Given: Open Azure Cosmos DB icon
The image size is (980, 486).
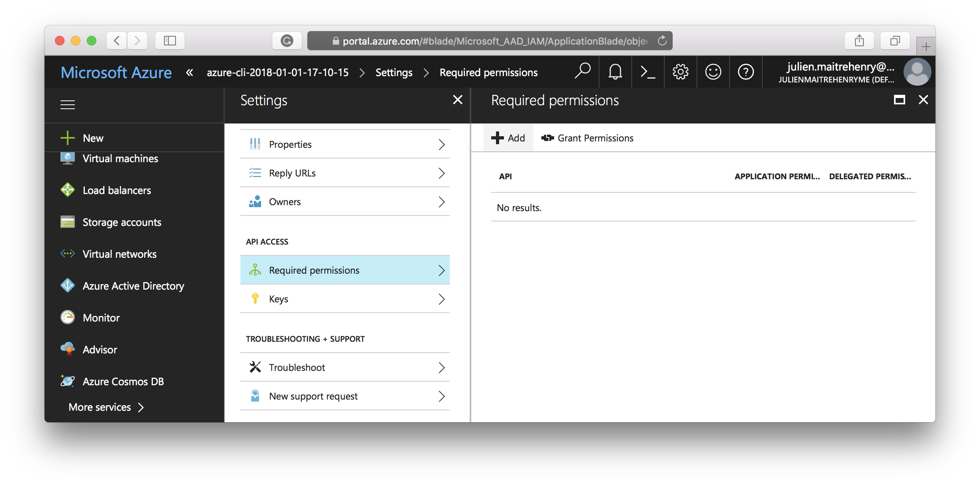Looking at the screenshot, I should (67, 381).
